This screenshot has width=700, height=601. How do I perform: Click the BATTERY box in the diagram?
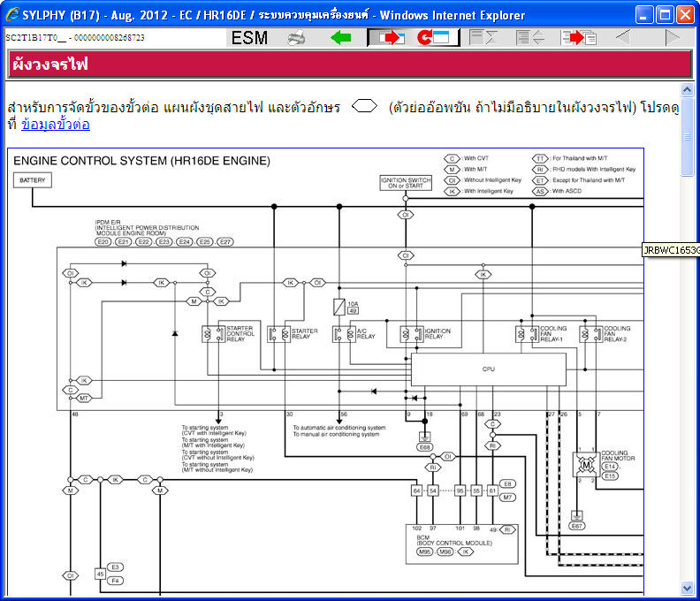tap(33, 180)
